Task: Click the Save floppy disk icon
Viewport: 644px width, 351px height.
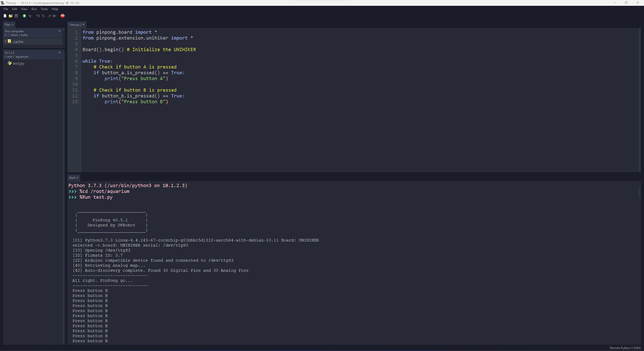Action: coord(16,16)
